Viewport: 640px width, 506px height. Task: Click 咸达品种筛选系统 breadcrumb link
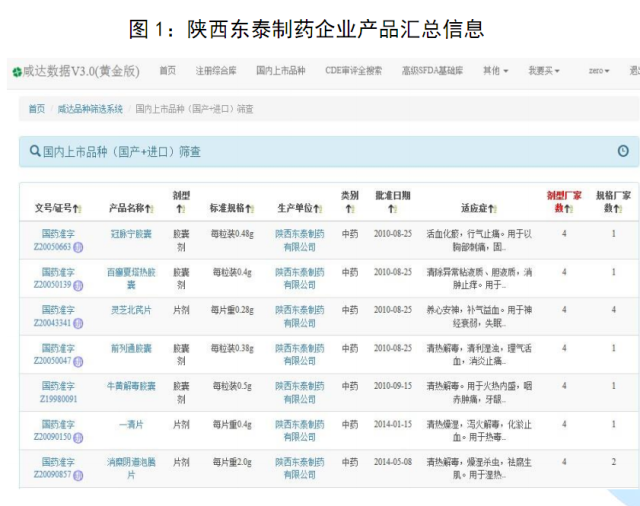(x=90, y=109)
